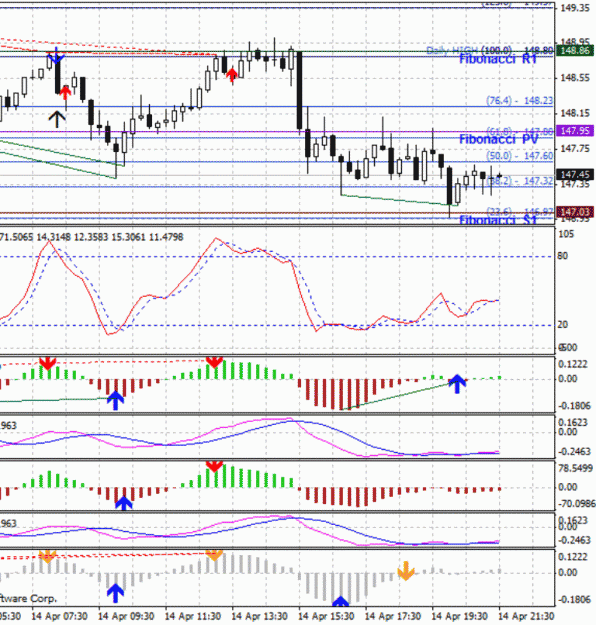The height and width of the screenshot is (625, 596).
Task: Click the 78.5499 histogram scale value
Action: pyautogui.click(x=575, y=468)
